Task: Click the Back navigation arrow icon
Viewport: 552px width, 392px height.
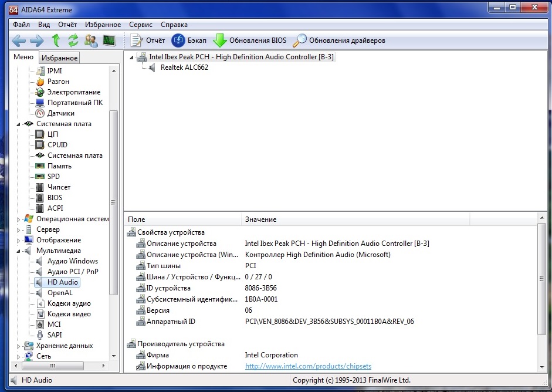Action: 19,40
